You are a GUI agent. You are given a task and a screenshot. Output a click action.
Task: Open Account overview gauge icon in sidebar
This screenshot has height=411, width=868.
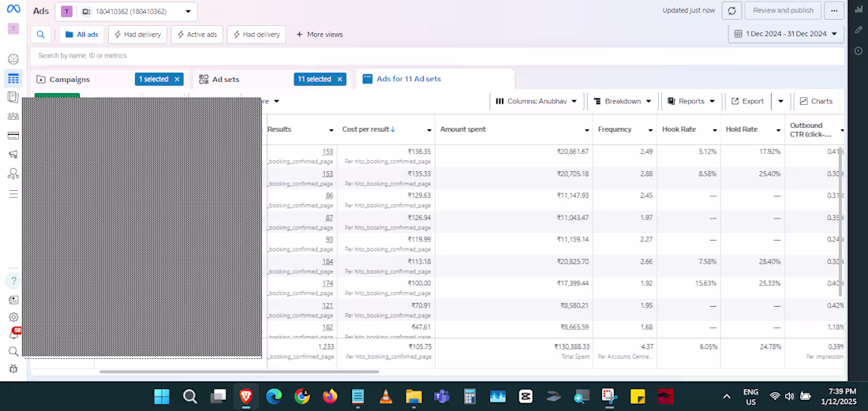tap(13, 59)
